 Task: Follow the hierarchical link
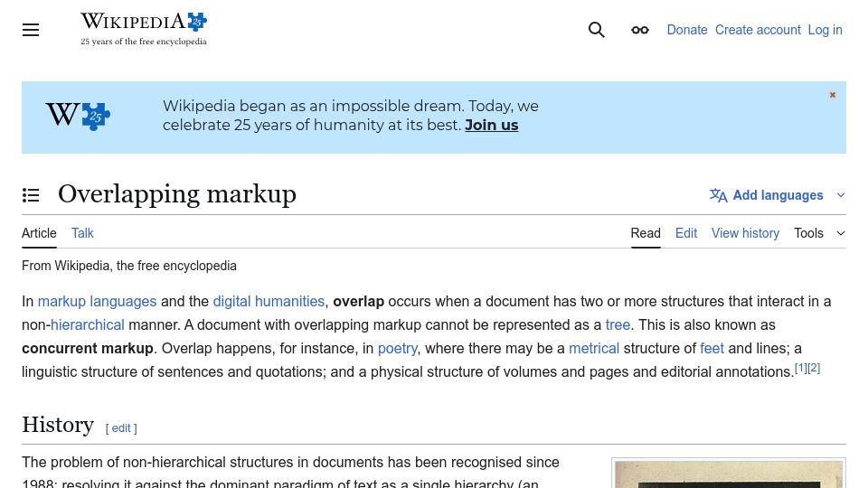tap(88, 324)
